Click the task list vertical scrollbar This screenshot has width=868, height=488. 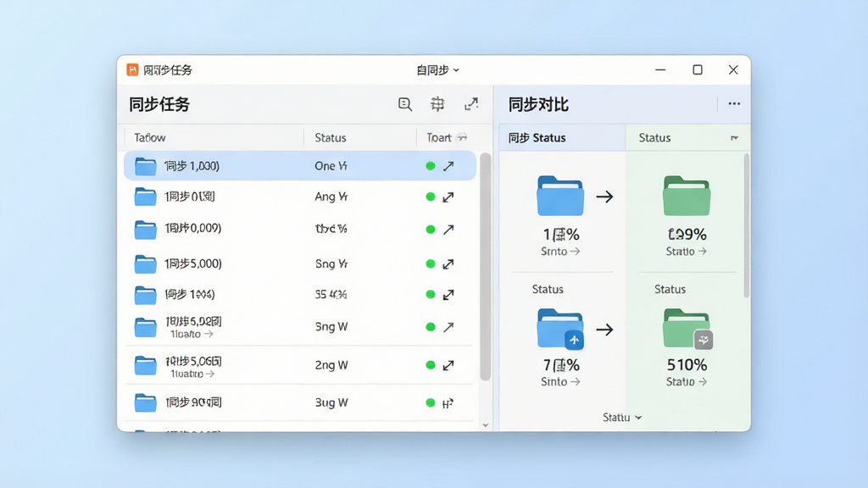click(x=486, y=267)
